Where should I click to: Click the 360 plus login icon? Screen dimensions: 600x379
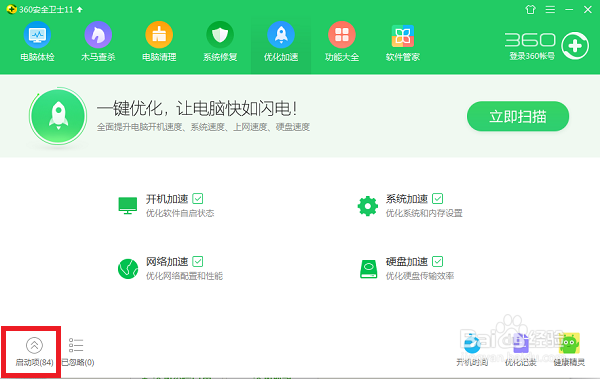point(575,46)
